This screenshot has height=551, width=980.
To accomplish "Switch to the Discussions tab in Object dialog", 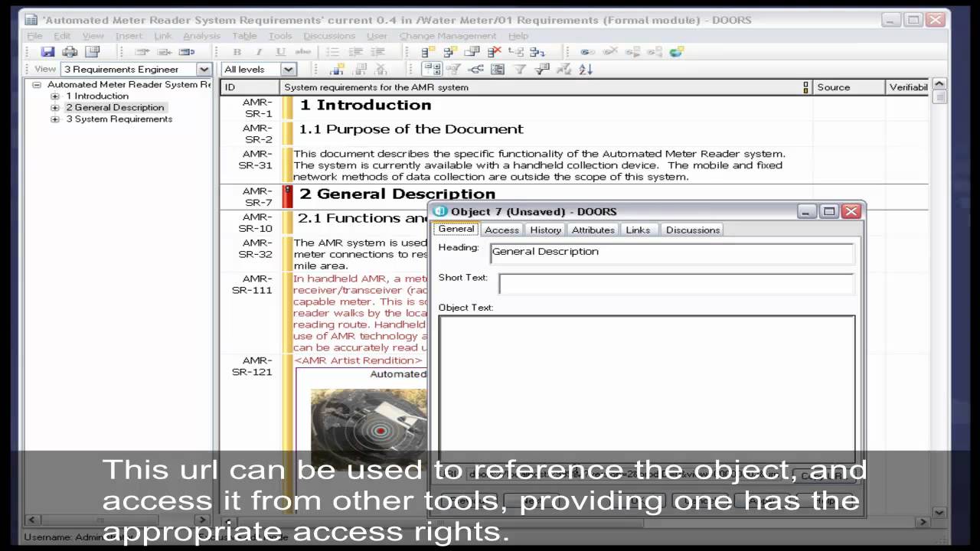I will pyautogui.click(x=692, y=230).
